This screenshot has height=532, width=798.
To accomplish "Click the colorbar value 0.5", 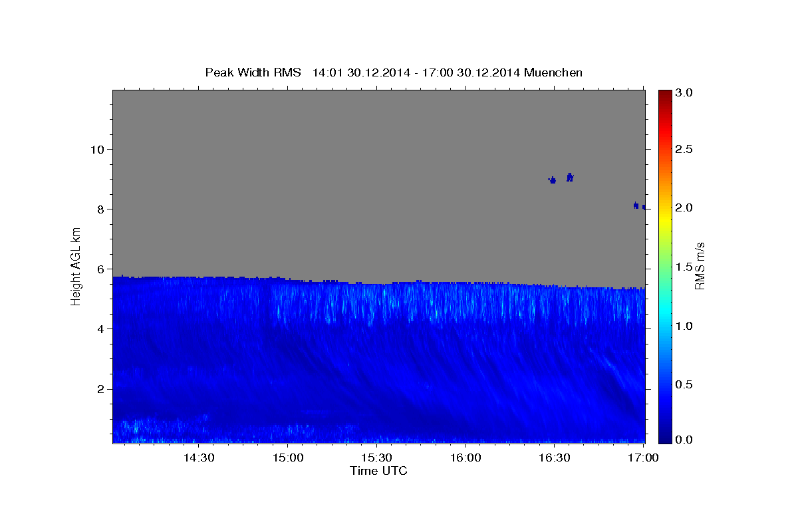I will click(x=684, y=384).
